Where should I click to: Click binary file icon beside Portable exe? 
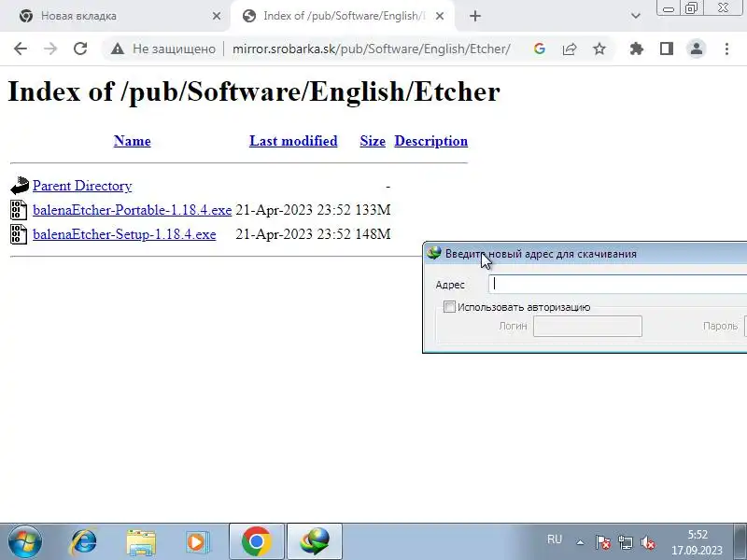click(19, 210)
